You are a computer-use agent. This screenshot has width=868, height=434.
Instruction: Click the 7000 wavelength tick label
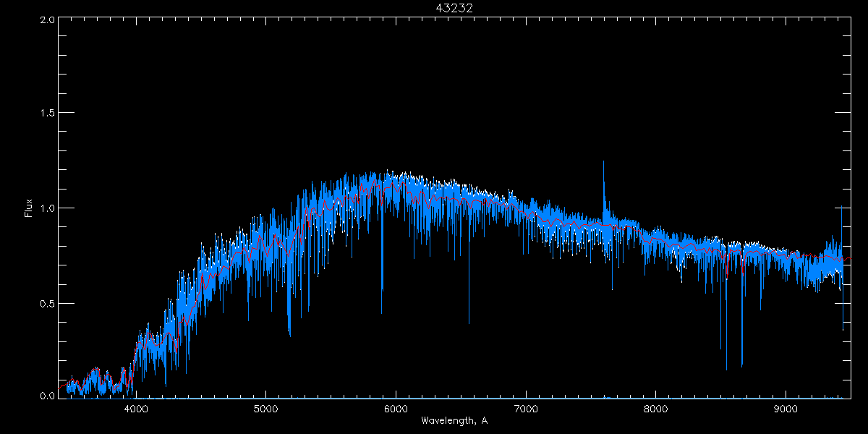[x=526, y=407]
